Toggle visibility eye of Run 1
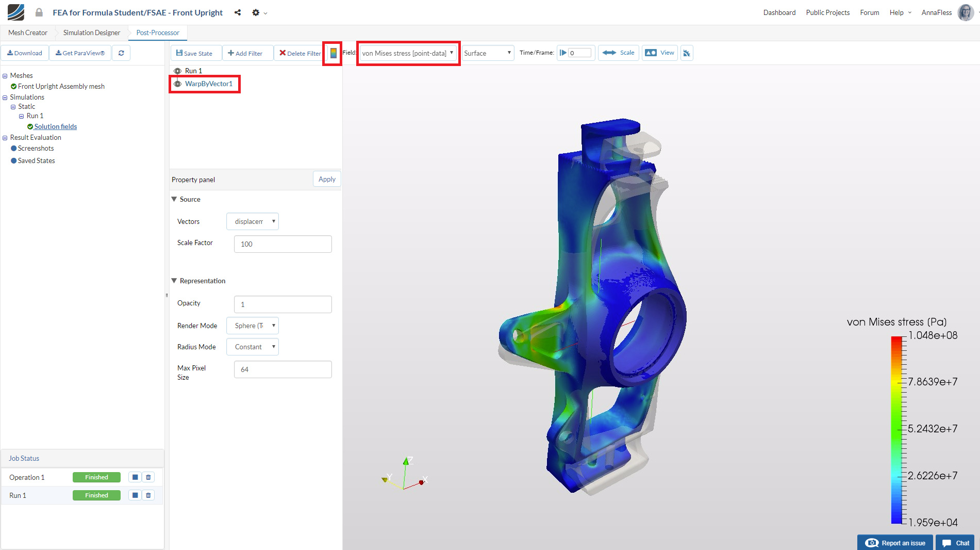980x550 pixels. point(177,71)
